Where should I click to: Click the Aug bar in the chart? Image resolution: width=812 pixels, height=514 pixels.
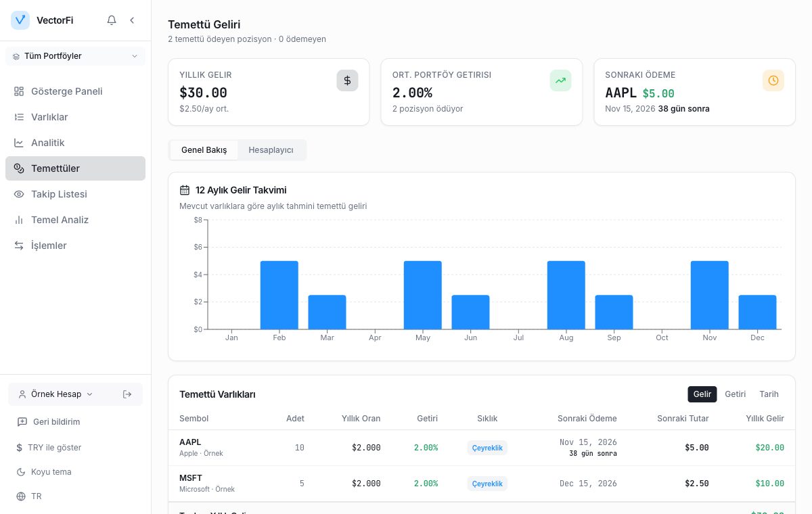[566, 295]
